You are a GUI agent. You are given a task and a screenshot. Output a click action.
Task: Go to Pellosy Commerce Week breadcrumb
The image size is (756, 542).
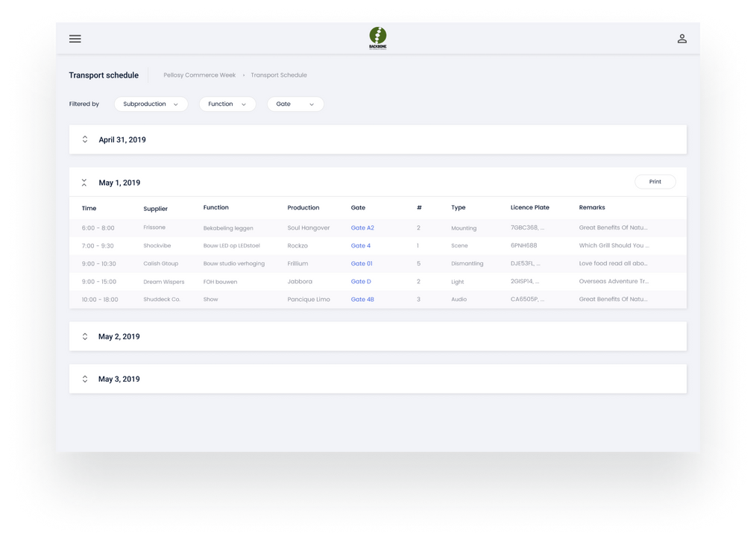click(x=200, y=75)
